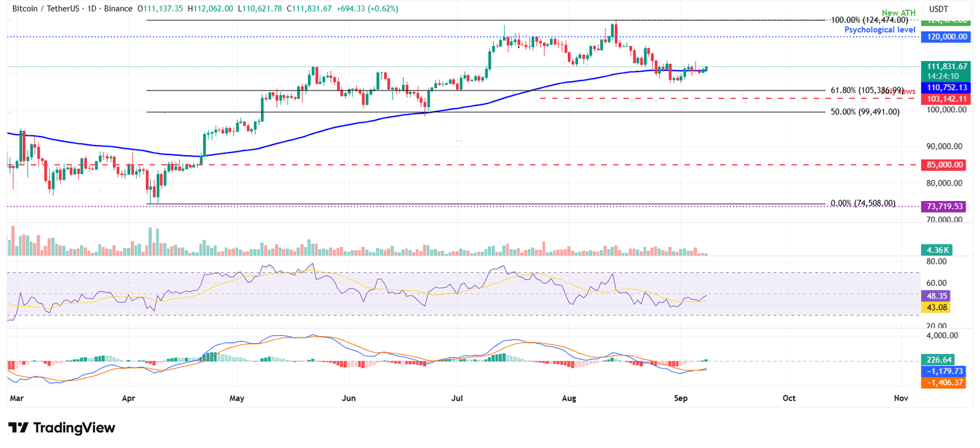Click the MACD histogram value 226.64
Image resolution: width=980 pixels, height=448 pixels.
pyautogui.click(x=937, y=359)
